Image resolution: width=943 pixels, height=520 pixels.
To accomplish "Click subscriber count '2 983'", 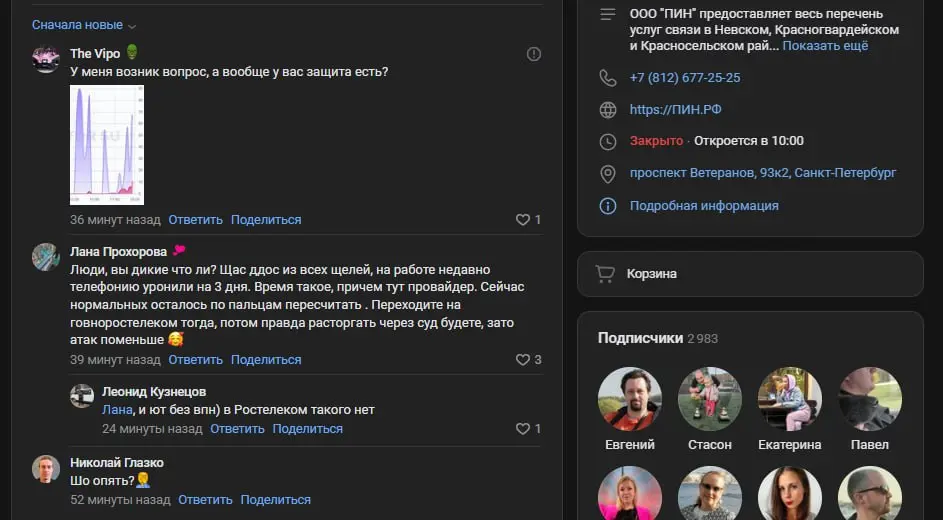I will [x=702, y=339].
